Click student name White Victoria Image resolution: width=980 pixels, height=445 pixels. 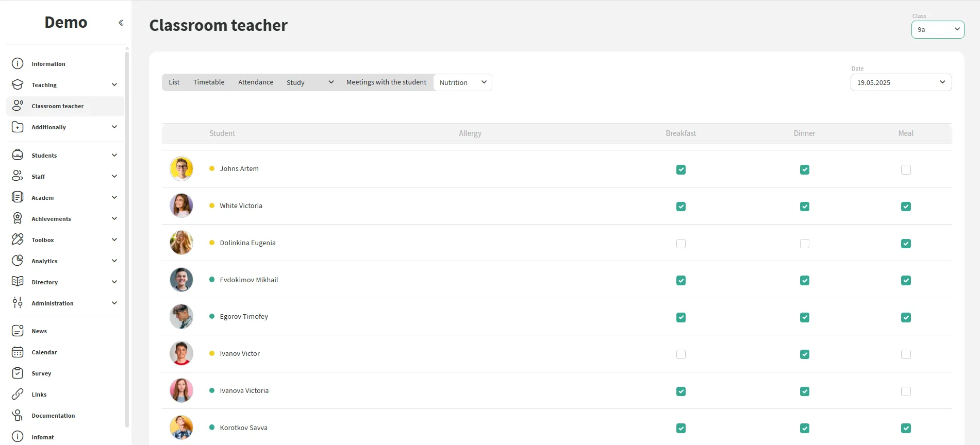point(241,206)
